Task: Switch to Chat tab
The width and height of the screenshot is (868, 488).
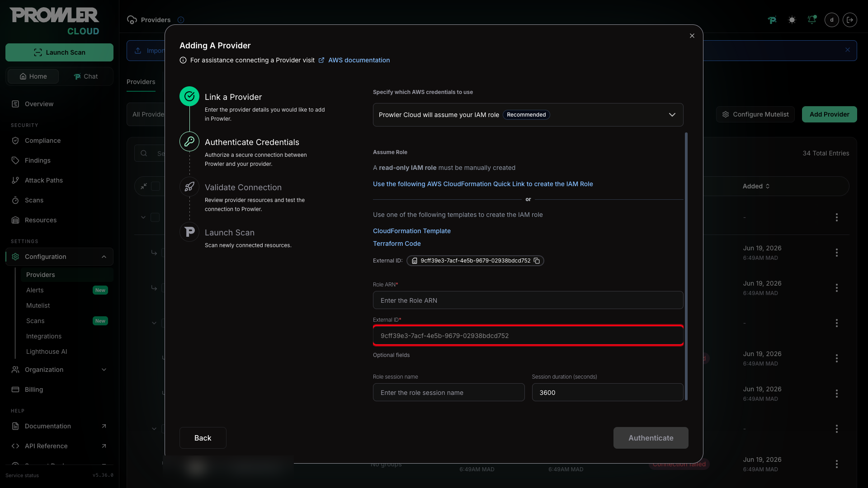Action: [85, 76]
